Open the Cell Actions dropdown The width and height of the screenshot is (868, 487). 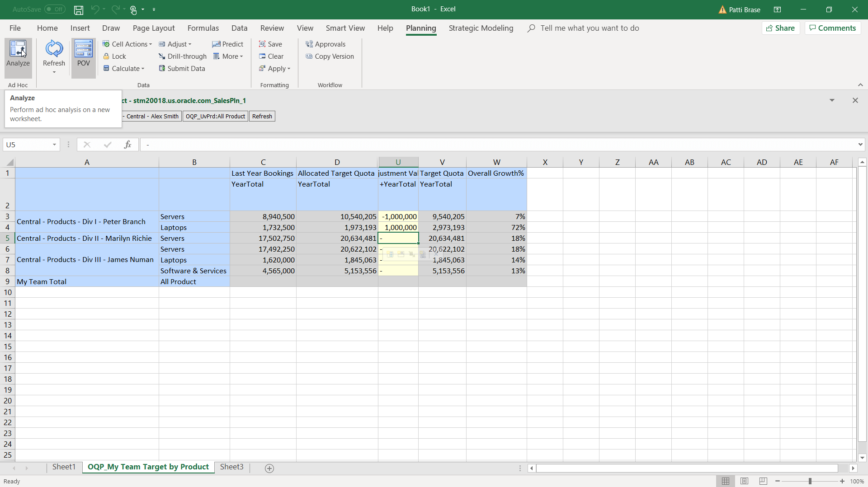(127, 44)
